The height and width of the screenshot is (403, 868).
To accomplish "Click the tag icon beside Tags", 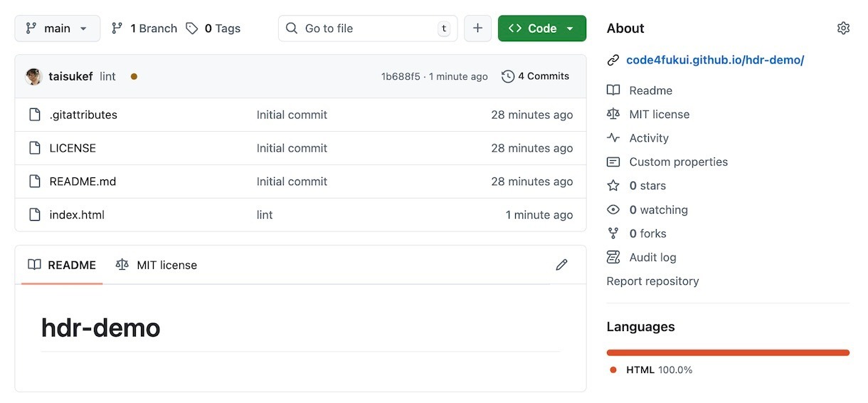I will [192, 28].
